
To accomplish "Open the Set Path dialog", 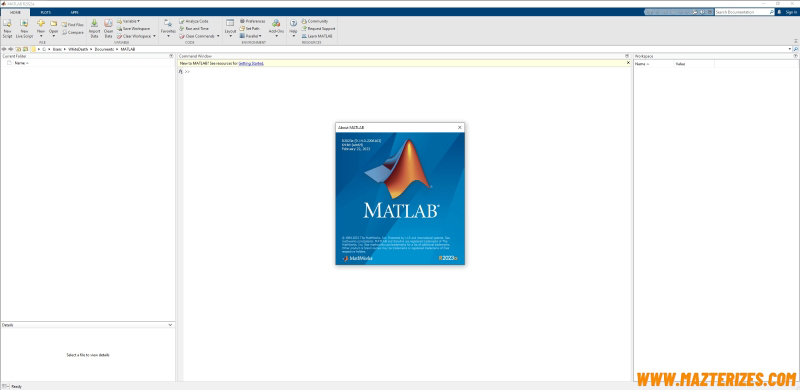I will click(249, 29).
